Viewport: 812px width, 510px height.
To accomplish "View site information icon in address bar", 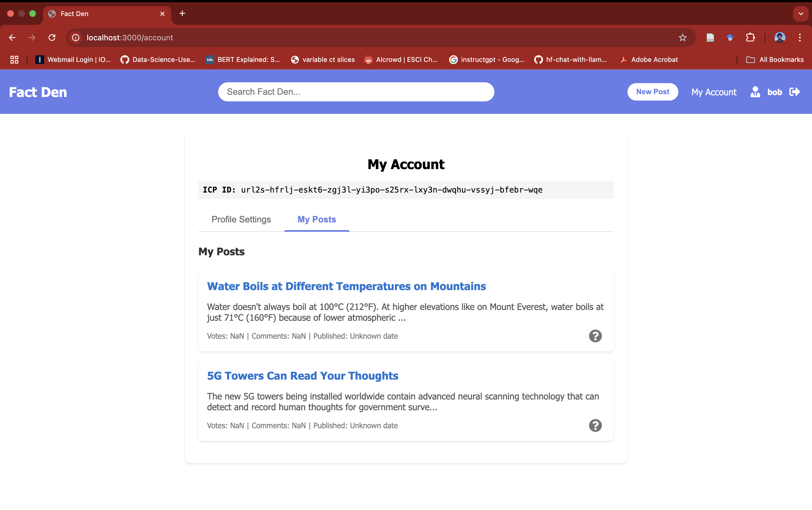I will pos(76,38).
